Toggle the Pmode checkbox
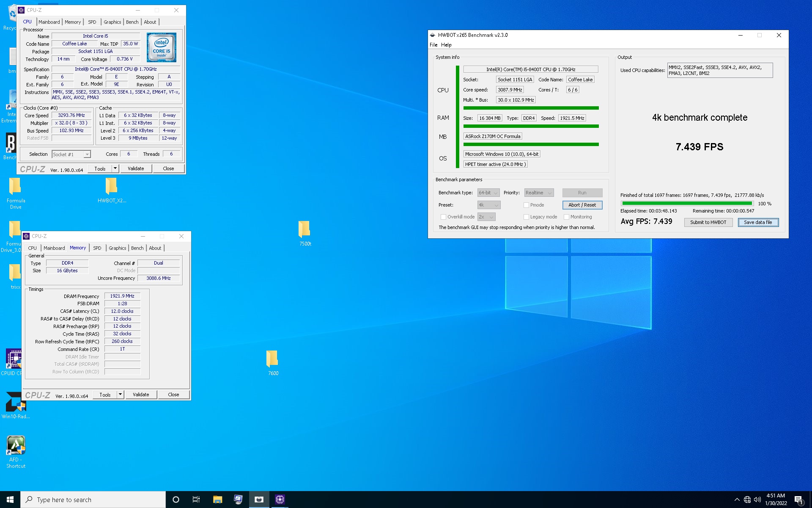 [526, 205]
